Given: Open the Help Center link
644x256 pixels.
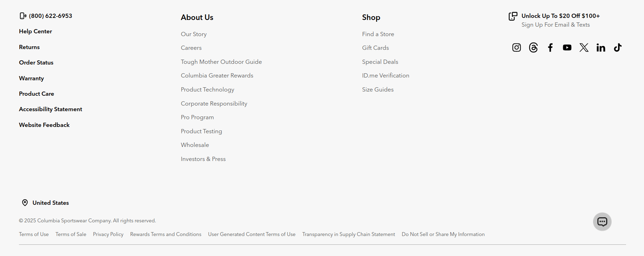Looking at the screenshot, I should [x=35, y=31].
